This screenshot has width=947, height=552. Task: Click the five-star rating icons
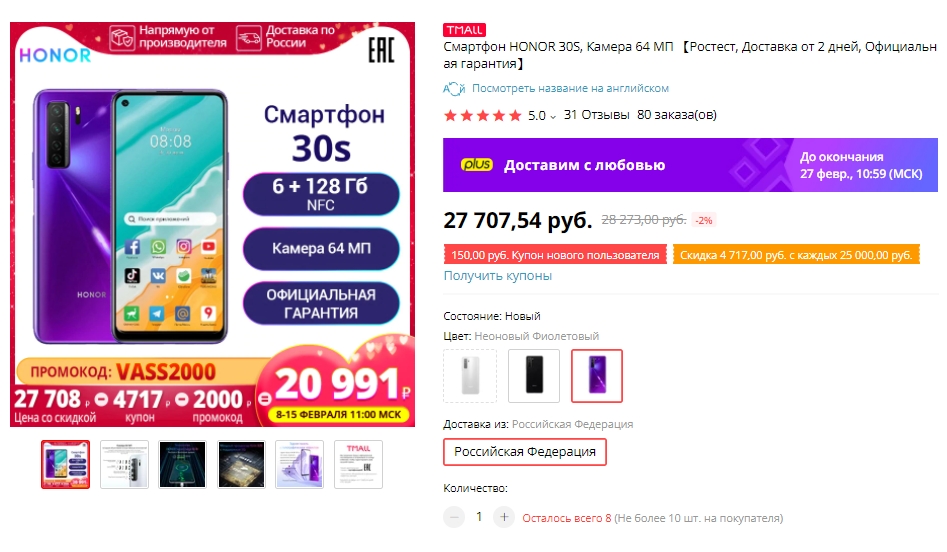483,115
